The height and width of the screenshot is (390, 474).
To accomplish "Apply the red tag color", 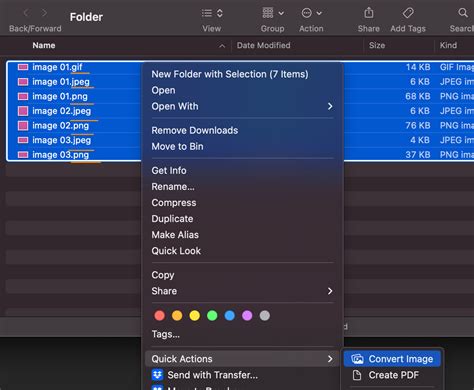I will [160, 315].
